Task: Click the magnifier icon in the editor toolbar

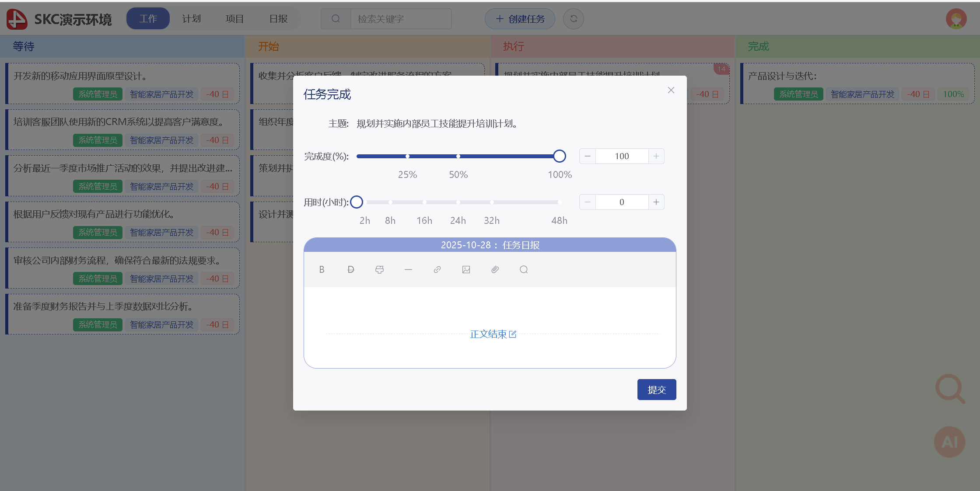Action: coord(524,269)
